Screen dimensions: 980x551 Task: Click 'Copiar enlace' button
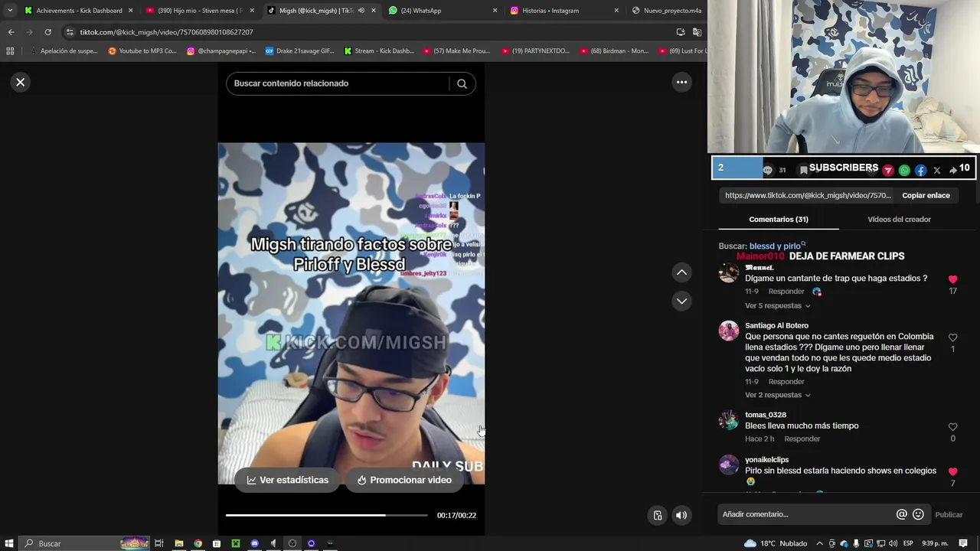click(926, 195)
